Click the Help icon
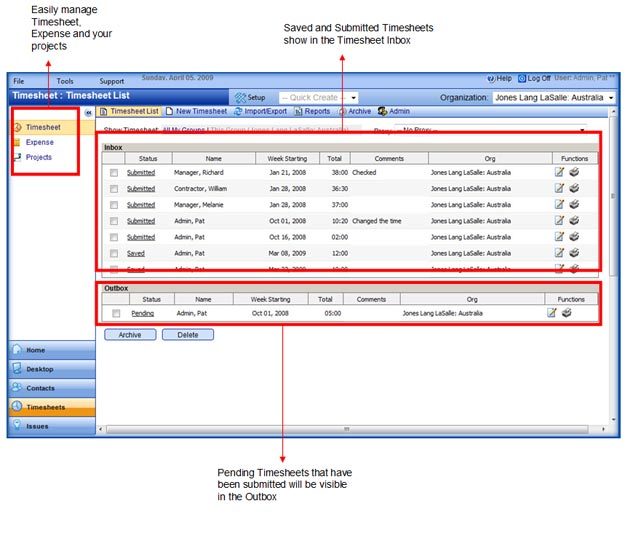625x541 pixels. [491, 79]
